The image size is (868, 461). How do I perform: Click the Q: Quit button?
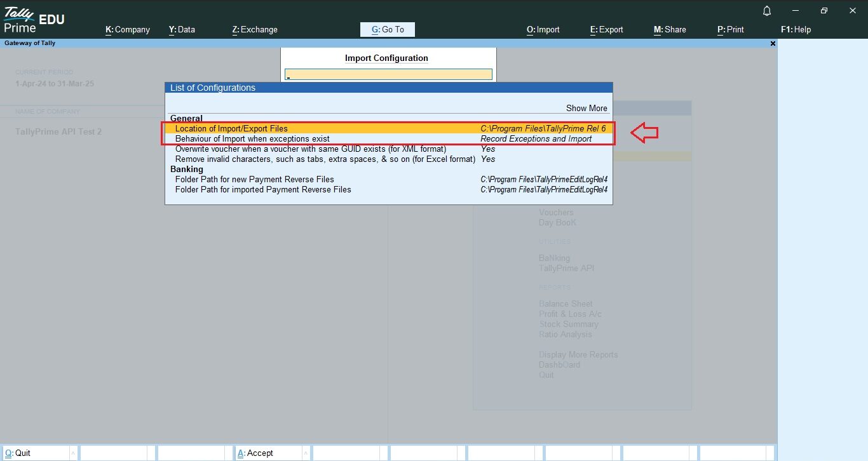(x=35, y=453)
